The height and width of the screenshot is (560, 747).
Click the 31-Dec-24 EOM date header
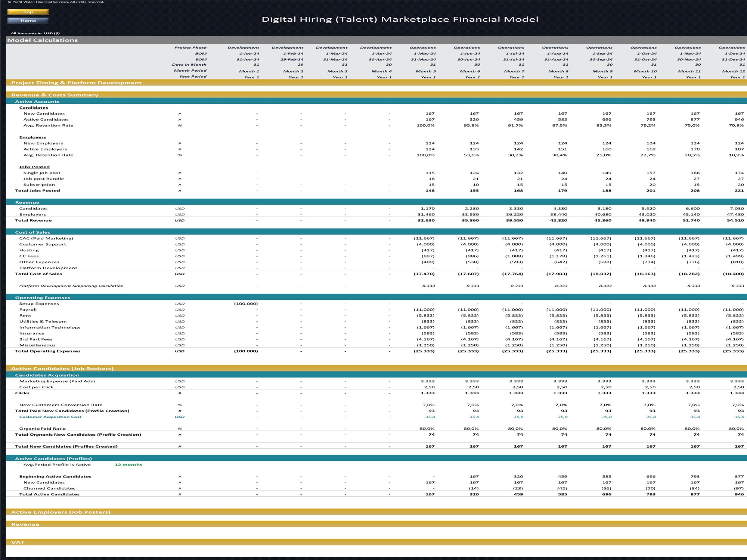[x=733, y=59]
